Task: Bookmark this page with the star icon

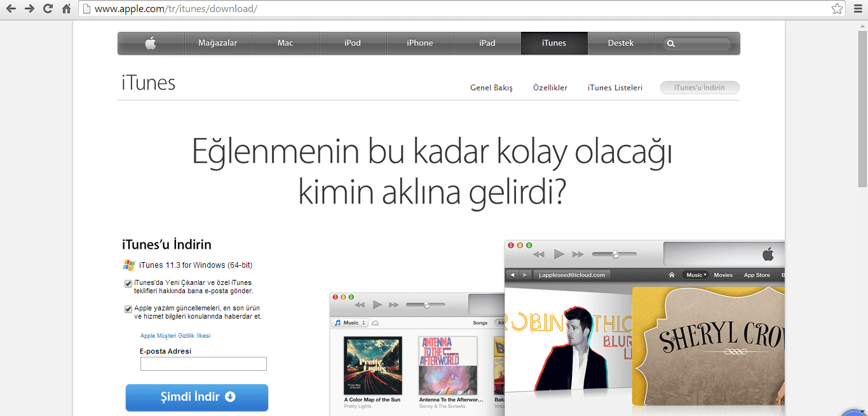Action: click(837, 9)
